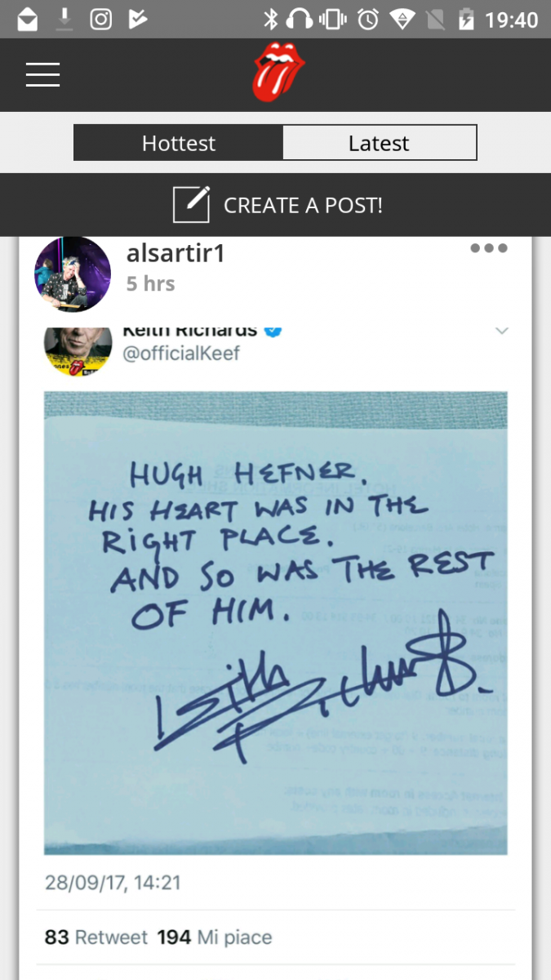Expand the tweet chevron dropdown arrow
This screenshot has height=980, width=551.
(502, 331)
